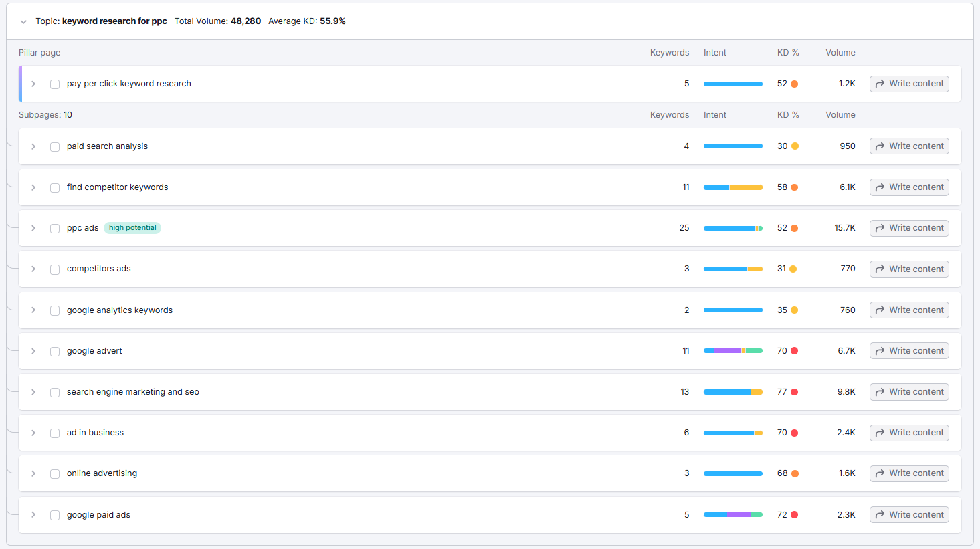
Task: Expand the search engine marketing and seo row
Action: pos(33,392)
